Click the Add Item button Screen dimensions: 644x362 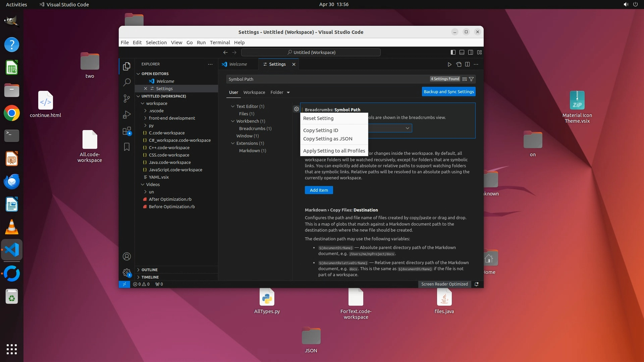319,190
